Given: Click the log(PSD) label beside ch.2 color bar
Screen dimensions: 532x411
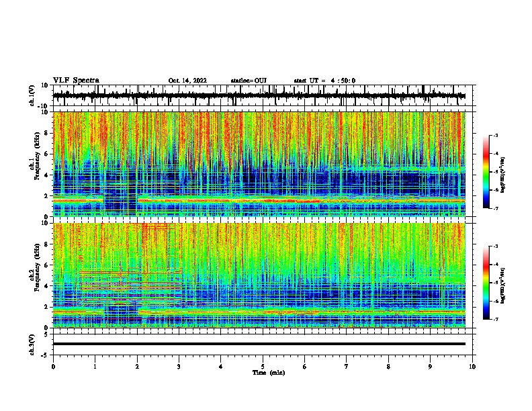Looking at the screenshot, I should (502, 286).
